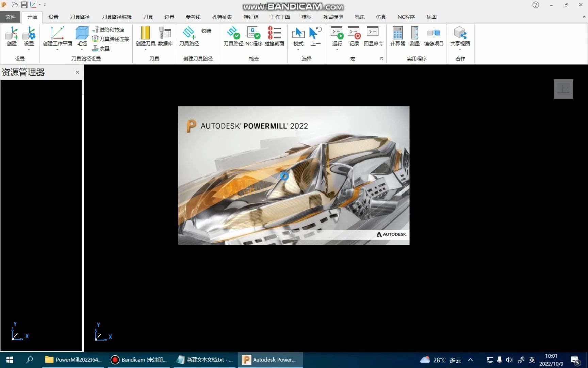Open 刀具路径连接 settings
The width and height of the screenshot is (588, 368).
[x=111, y=39]
